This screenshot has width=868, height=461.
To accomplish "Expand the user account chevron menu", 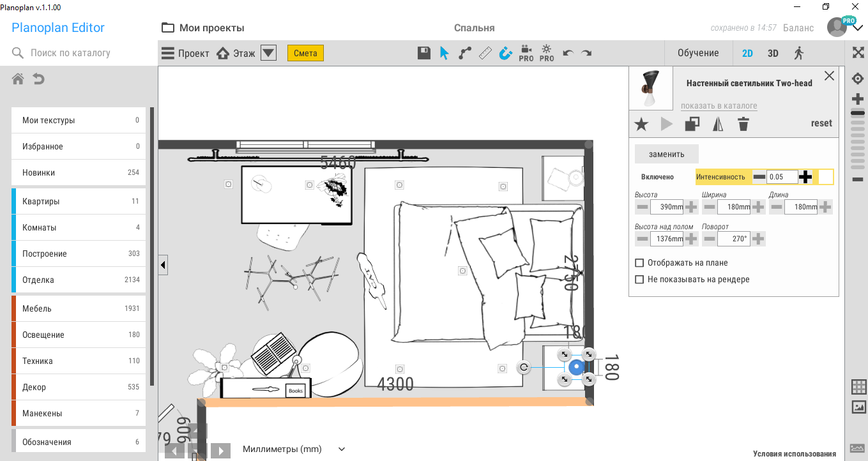I will coord(858,27).
